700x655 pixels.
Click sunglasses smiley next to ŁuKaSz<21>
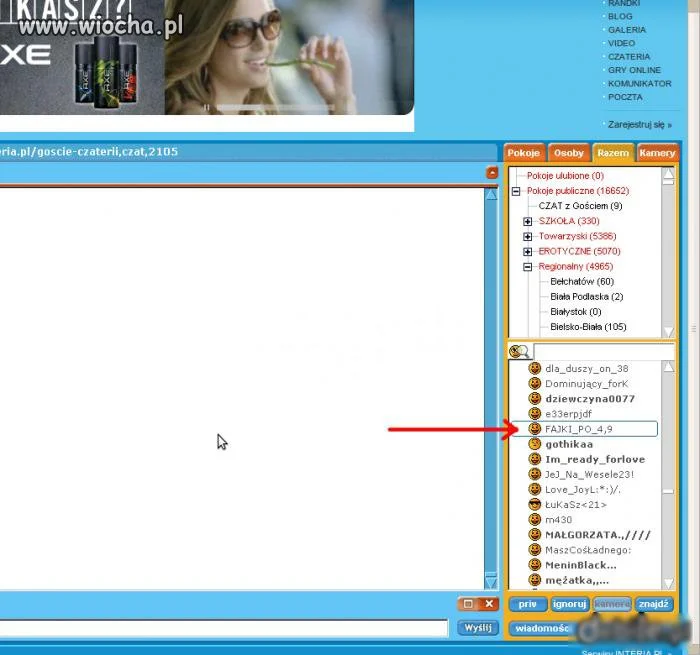coord(534,505)
